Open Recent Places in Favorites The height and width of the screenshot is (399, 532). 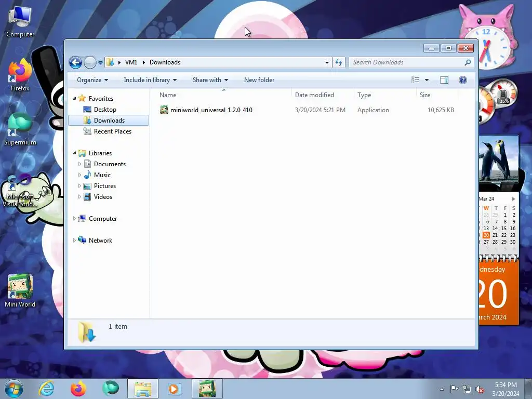(112, 131)
